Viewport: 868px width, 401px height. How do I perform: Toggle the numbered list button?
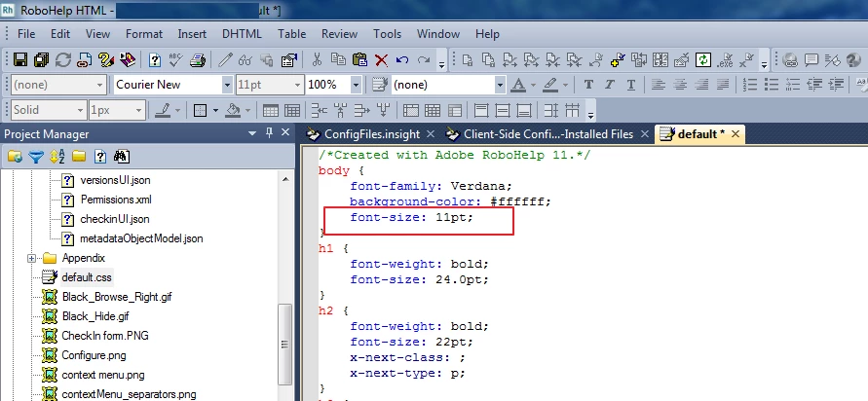click(749, 85)
